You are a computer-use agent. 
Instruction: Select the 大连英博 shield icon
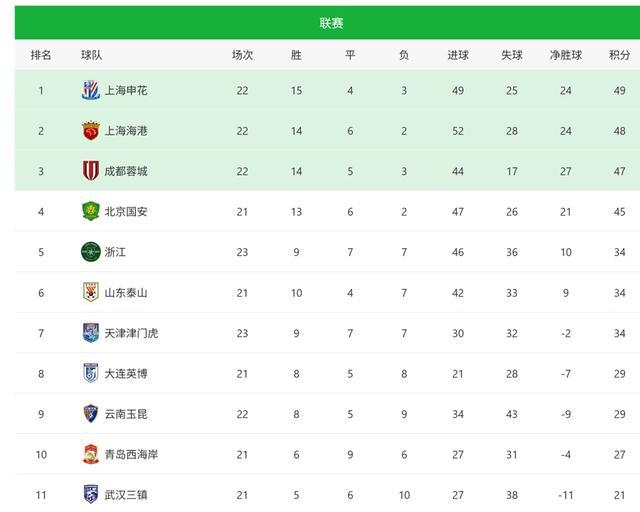pos(91,373)
